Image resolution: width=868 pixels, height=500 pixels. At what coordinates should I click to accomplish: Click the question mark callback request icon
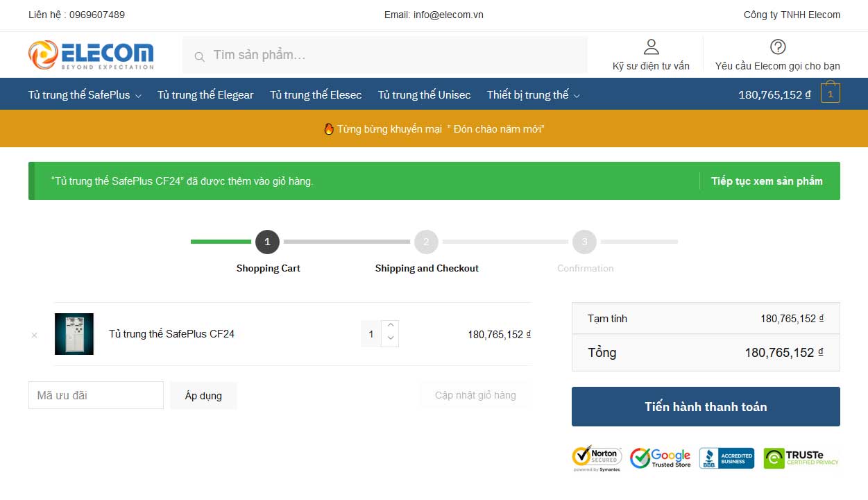778,47
